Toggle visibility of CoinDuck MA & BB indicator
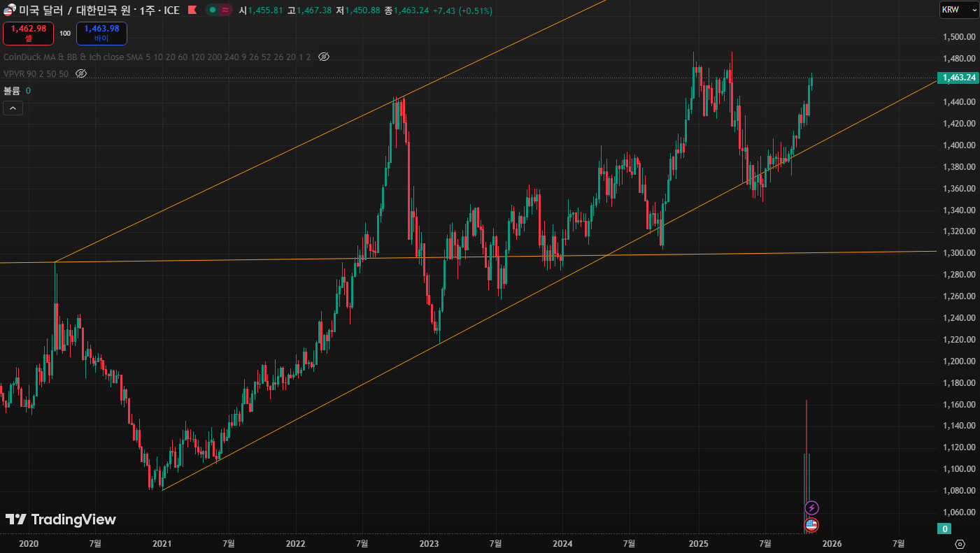This screenshot has width=980, height=553. click(323, 57)
